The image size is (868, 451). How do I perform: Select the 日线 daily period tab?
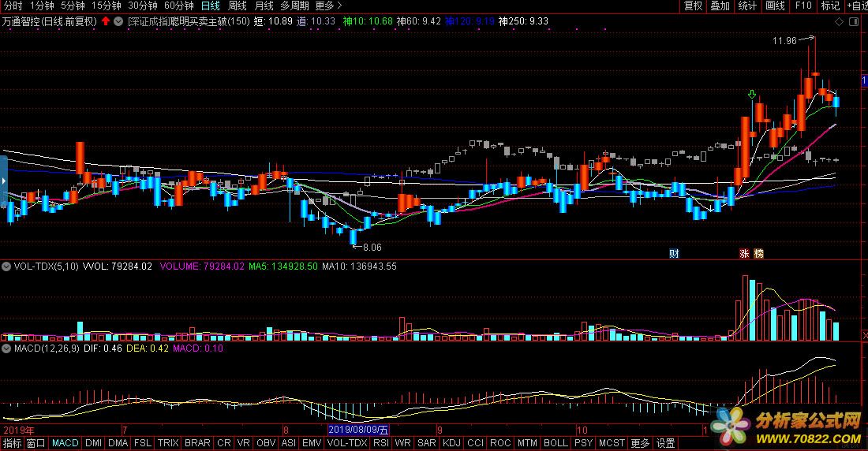211,6
